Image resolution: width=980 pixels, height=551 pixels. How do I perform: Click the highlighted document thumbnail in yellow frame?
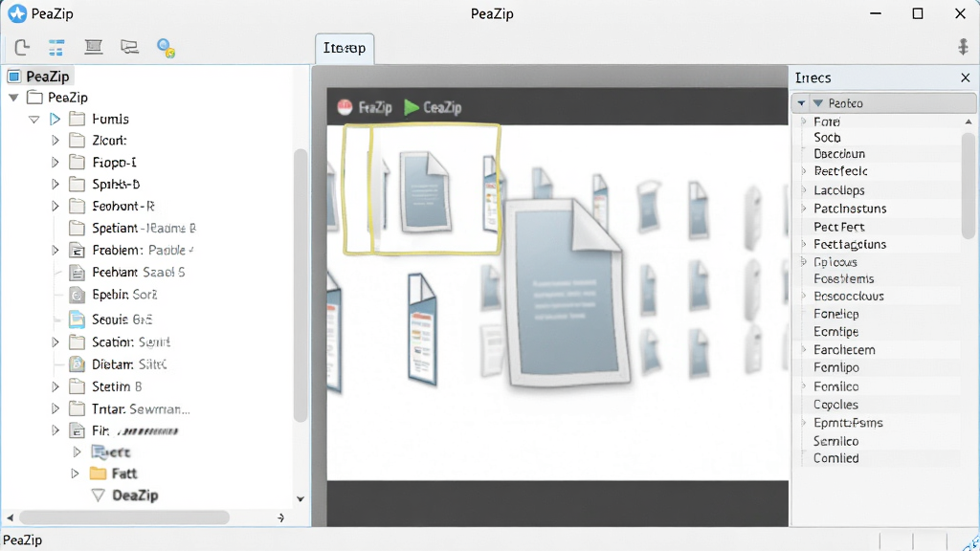[x=426, y=191]
